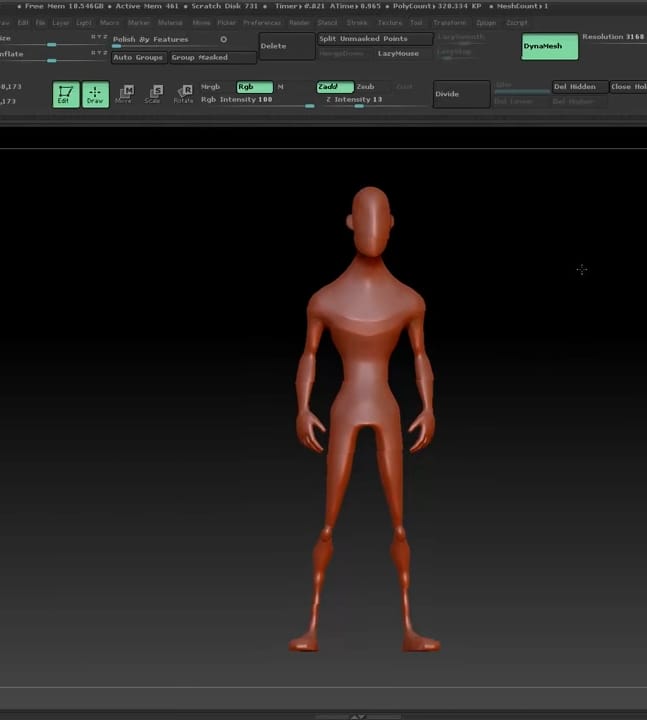Click the PolyCount readout in status bar
Image resolution: width=647 pixels, height=720 pixels.
(x=437, y=6)
